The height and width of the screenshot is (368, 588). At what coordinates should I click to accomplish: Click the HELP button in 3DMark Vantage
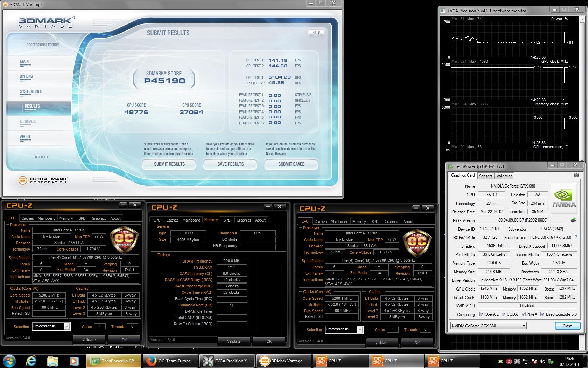click(316, 33)
